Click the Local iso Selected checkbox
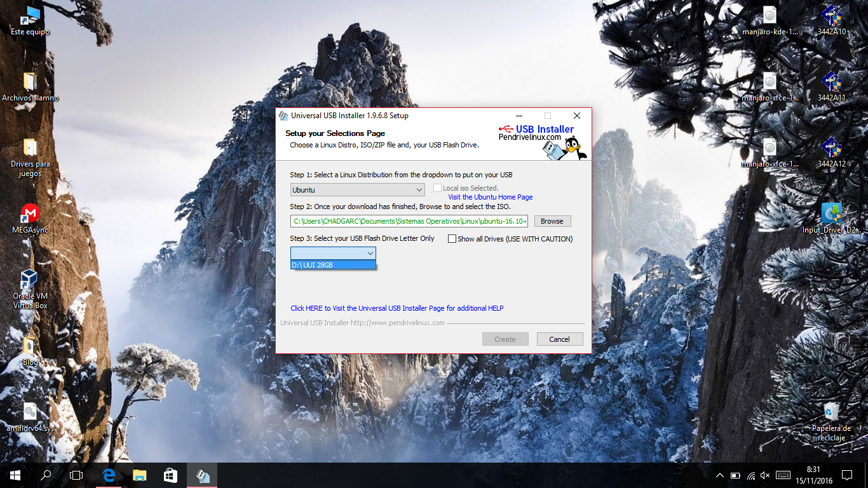This screenshot has width=868, height=488. coord(437,188)
